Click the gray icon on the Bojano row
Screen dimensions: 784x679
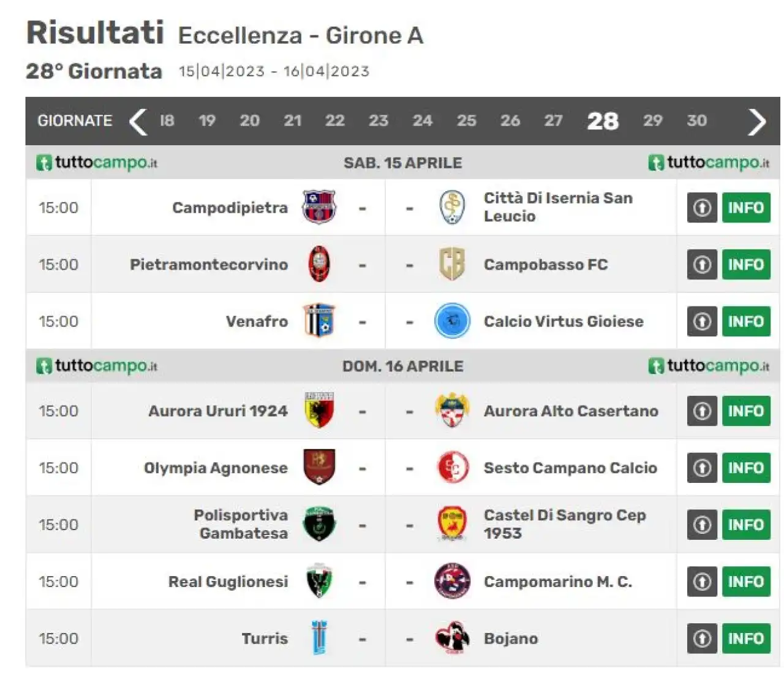pos(702,639)
